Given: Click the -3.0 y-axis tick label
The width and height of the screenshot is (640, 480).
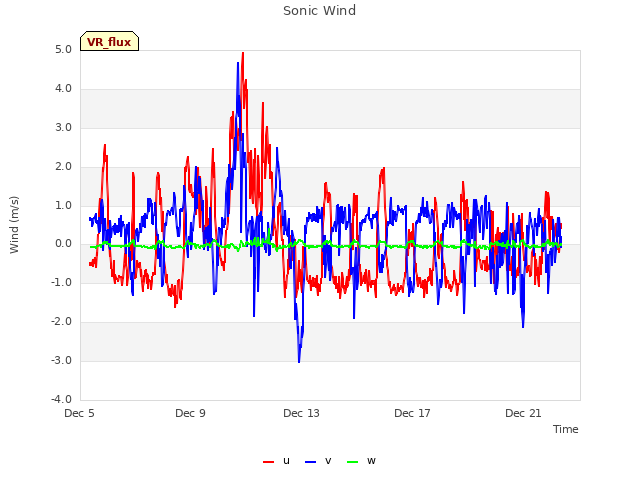Looking at the screenshot, I should [x=61, y=360].
